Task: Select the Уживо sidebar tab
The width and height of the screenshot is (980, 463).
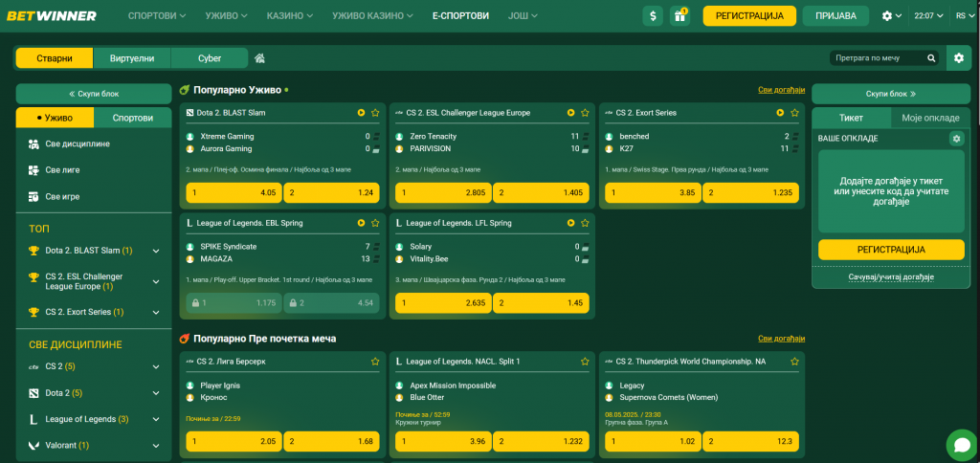Action: [55, 118]
